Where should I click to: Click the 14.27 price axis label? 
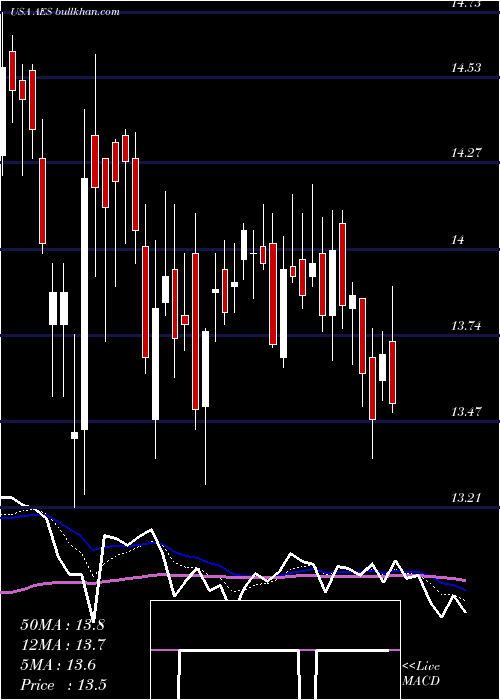[x=467, y=153]
